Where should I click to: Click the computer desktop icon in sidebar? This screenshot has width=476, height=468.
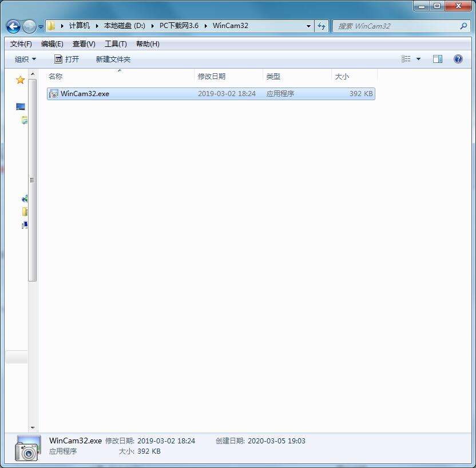[21, 106]
